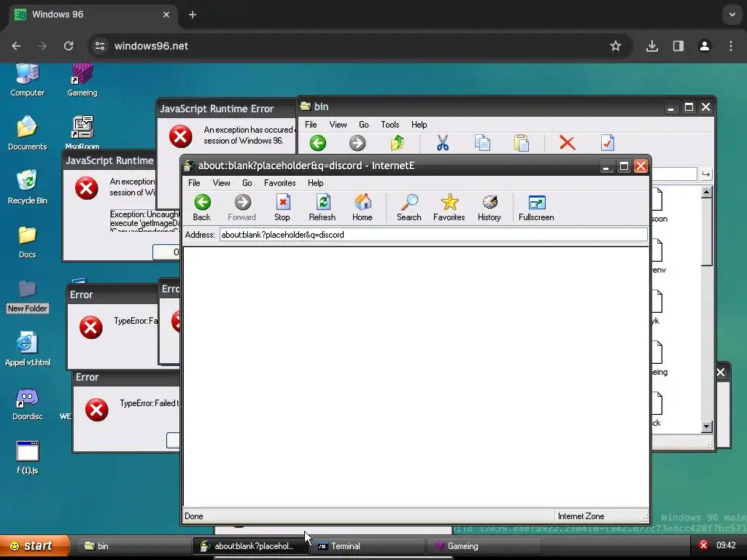Click about:blank InternetE taskbar item
Screen dimensions: 747x560
(251, 546)
